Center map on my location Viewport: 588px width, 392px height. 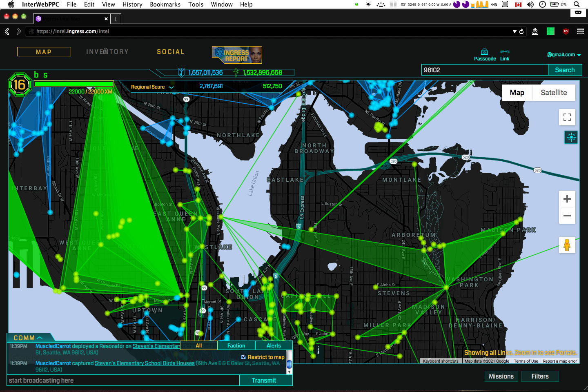[571, 137]
